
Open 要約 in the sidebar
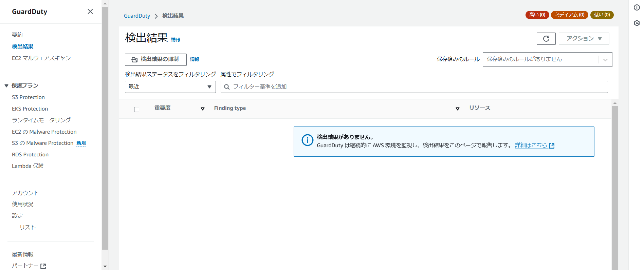[x=17, y=35]
